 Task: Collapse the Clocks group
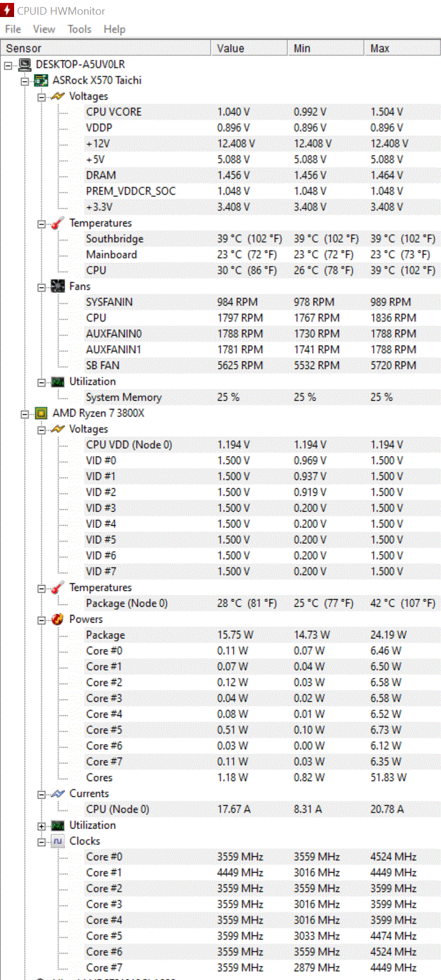[41, 842]
